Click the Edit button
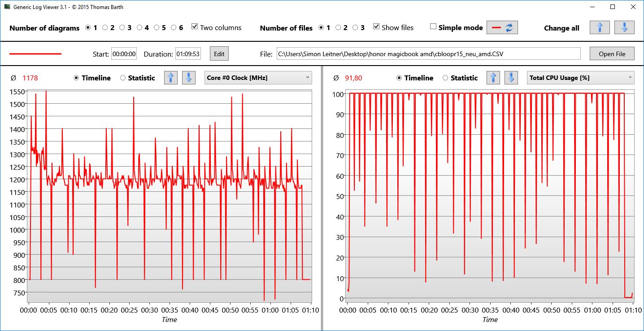 219,54
